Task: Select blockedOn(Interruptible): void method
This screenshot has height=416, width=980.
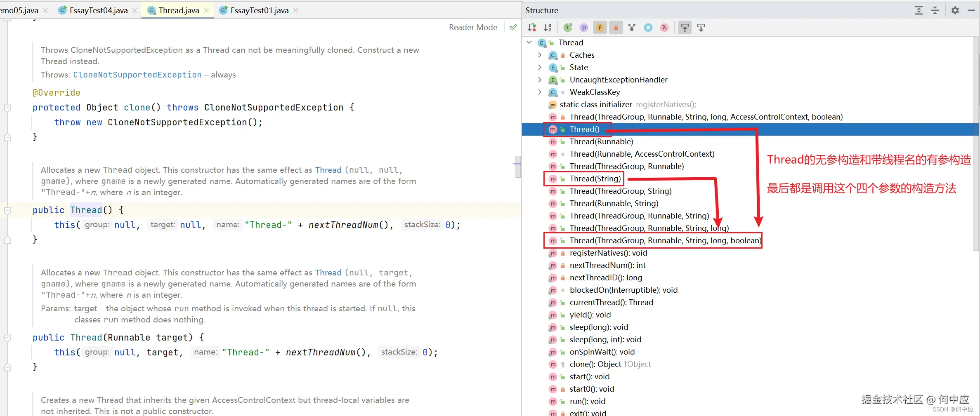Action: pyautogui.click(x=623, y=290)
